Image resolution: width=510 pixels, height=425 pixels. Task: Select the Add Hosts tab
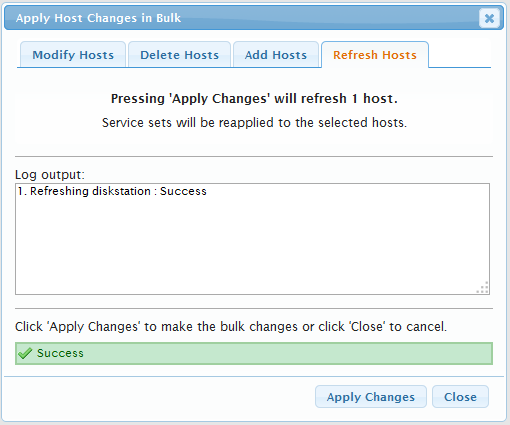pyautogui.click(x=276, y=55)
